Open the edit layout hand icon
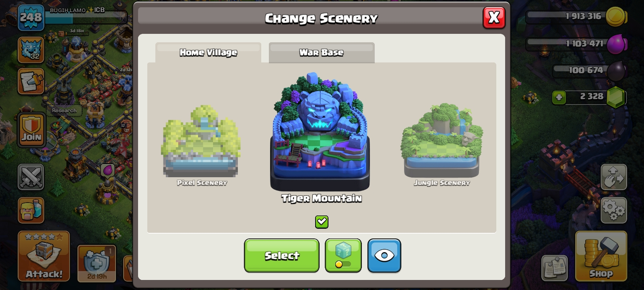 click(614, 177)
